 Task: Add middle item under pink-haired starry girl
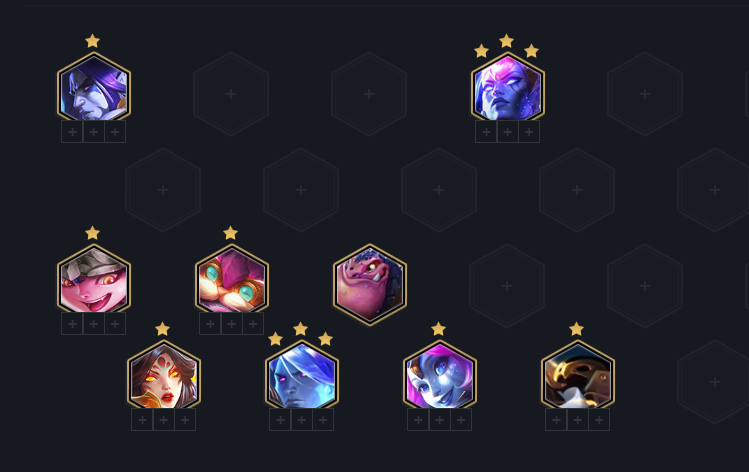(439, 420)
